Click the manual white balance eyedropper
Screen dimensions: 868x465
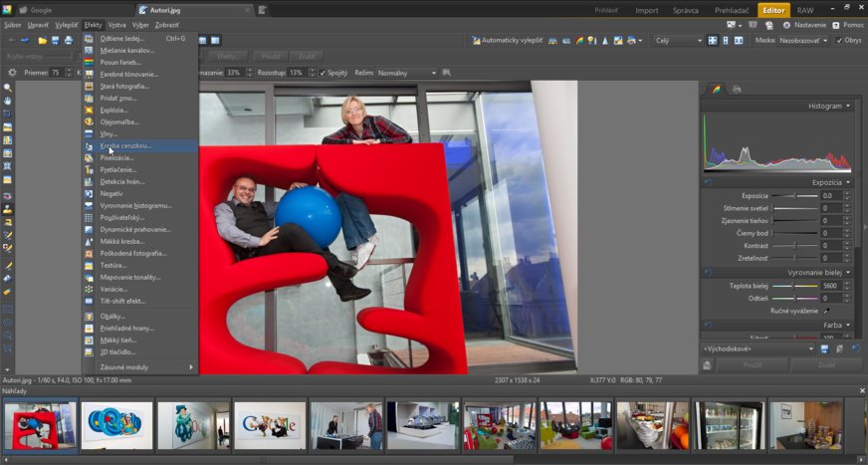[x=825, y=311]
